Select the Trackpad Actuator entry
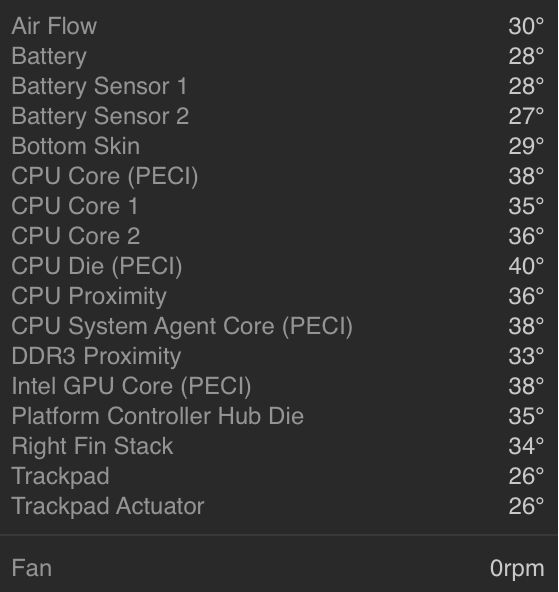Screen dimensions: 559x592 [278, 506]
